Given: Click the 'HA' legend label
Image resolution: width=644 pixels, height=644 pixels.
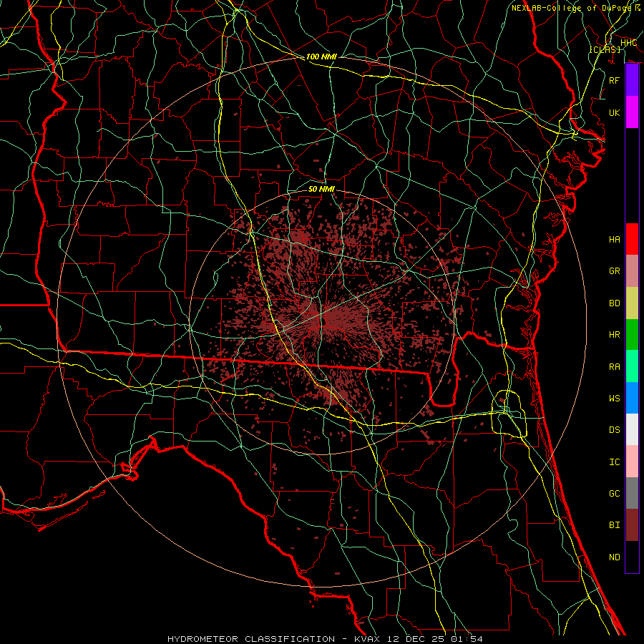Looking at the screenshot, I should (615, 239).
